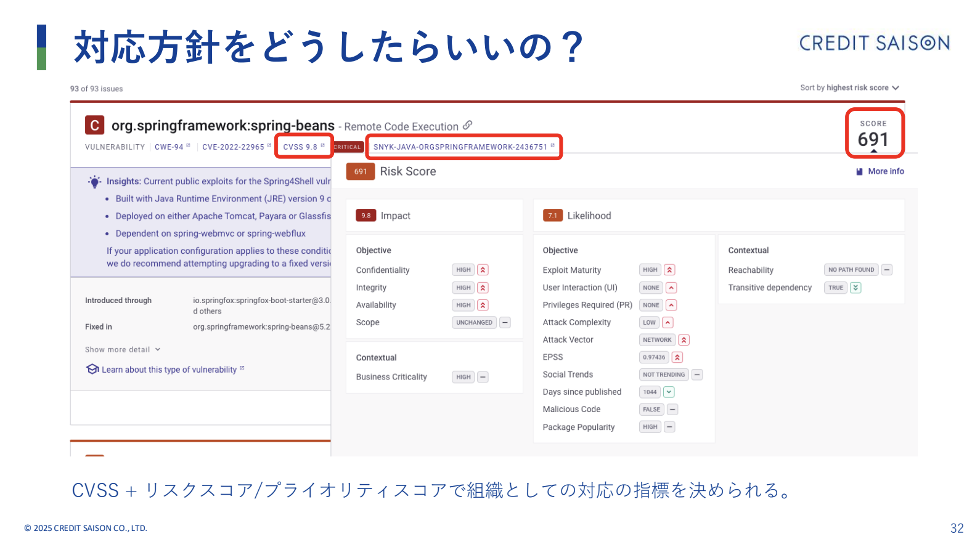Open the CWE-94 link
Screen dimensions: 980x547
173,147
